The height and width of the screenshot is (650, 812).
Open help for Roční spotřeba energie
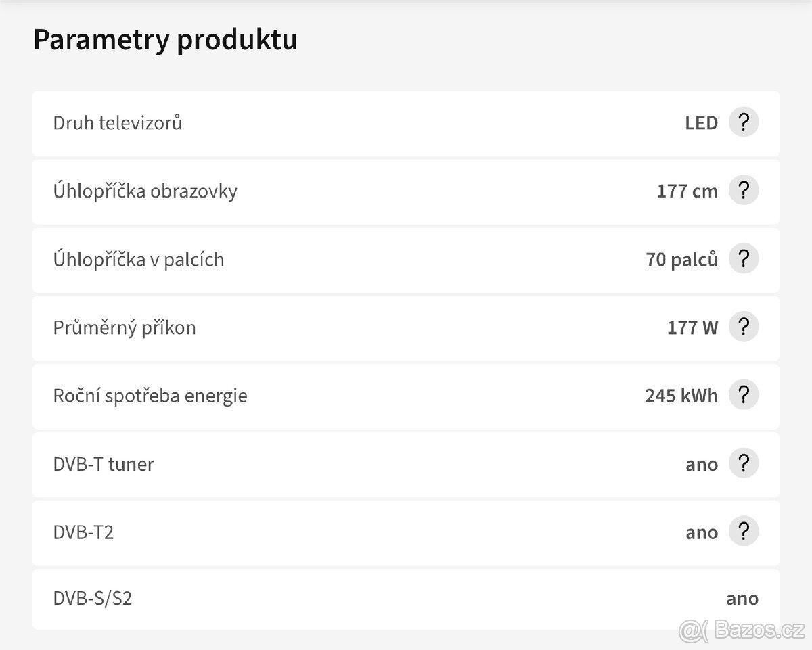[x=743, y=395]
